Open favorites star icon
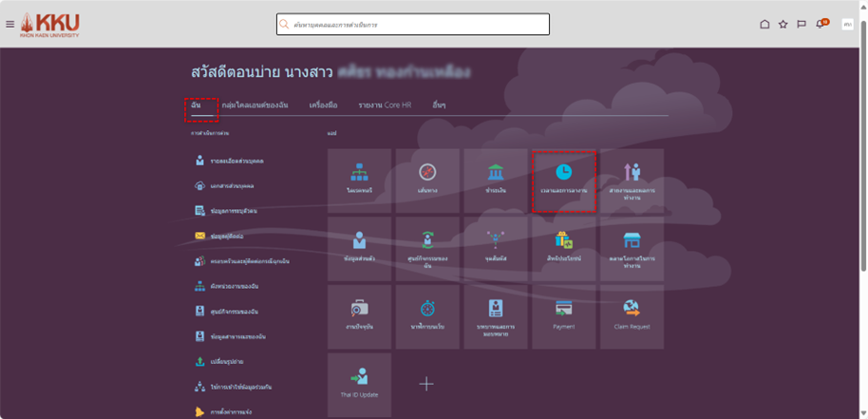Image resolution: width=868 pixels, height=419 pixels. (783, 24)
